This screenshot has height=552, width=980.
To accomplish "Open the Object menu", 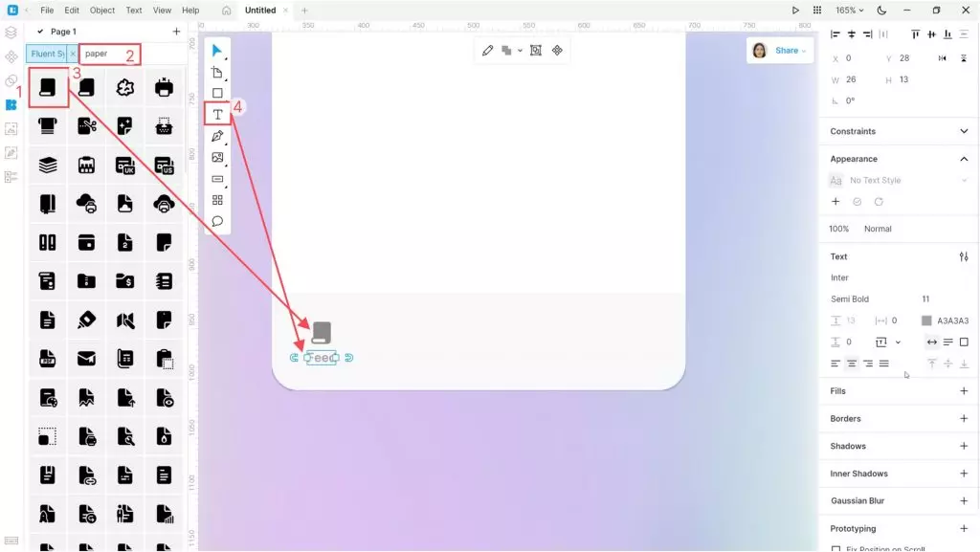I will click(102, 11).
